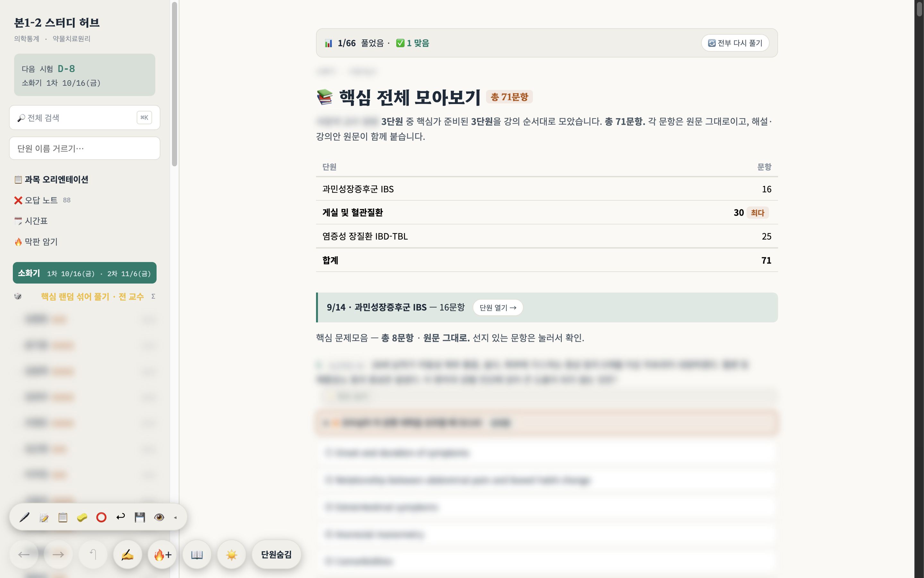Click the 다음 시험 D-8 card
The width and height of the screenshot is (924, 578).
85,75
